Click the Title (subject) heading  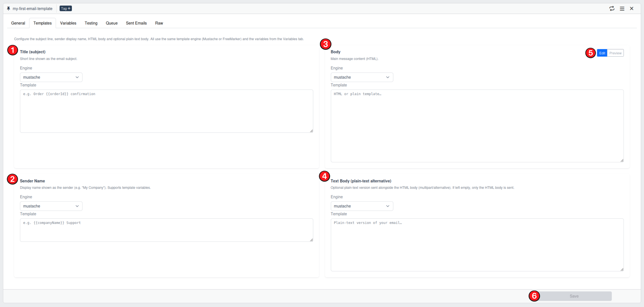point(33,52)
